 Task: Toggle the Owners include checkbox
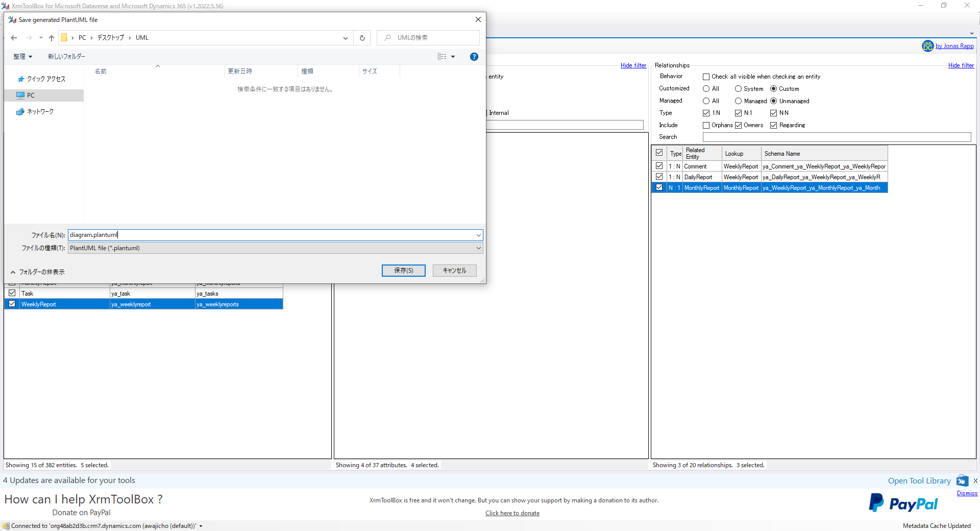pos(738,125)
